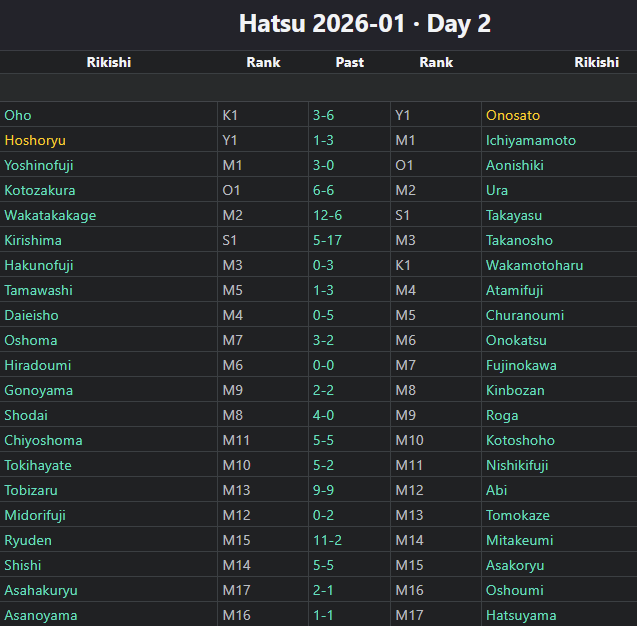View the 0-5 past record

(x=323, y=316)
